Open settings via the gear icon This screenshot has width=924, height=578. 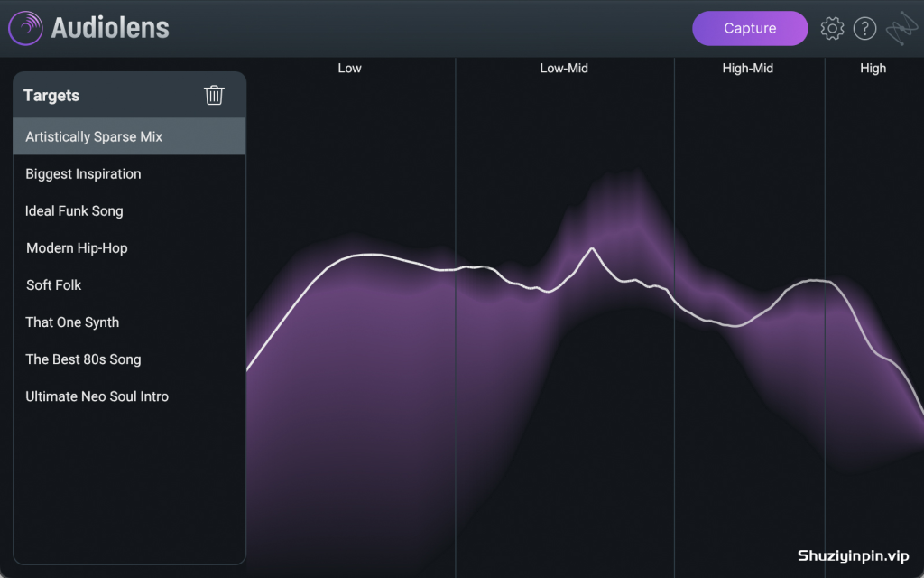pos(832,28)
